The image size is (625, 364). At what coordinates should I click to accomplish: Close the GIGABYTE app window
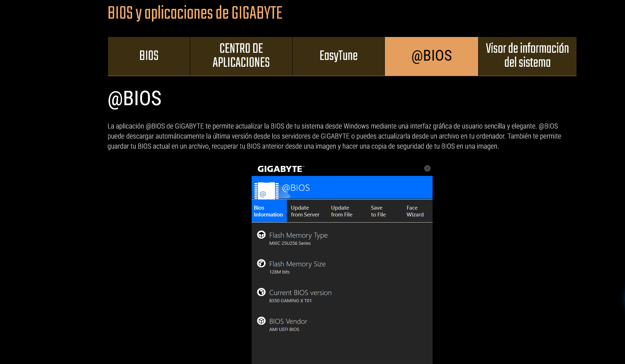[427, 168]
